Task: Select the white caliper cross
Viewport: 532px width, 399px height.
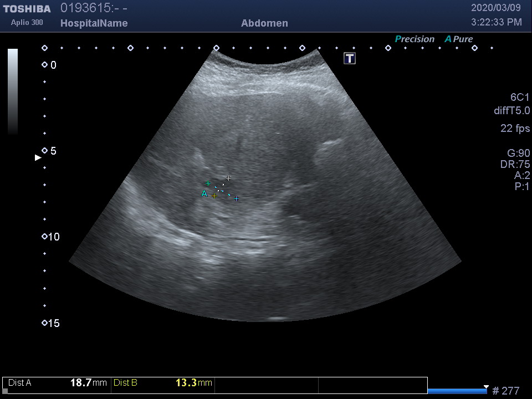Action: tap(228, 178)
